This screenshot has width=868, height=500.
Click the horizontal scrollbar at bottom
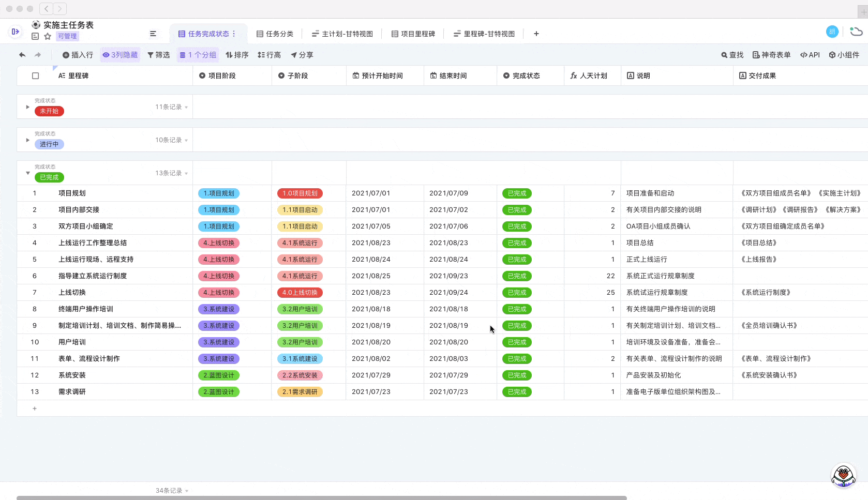[x=321, y=497]
